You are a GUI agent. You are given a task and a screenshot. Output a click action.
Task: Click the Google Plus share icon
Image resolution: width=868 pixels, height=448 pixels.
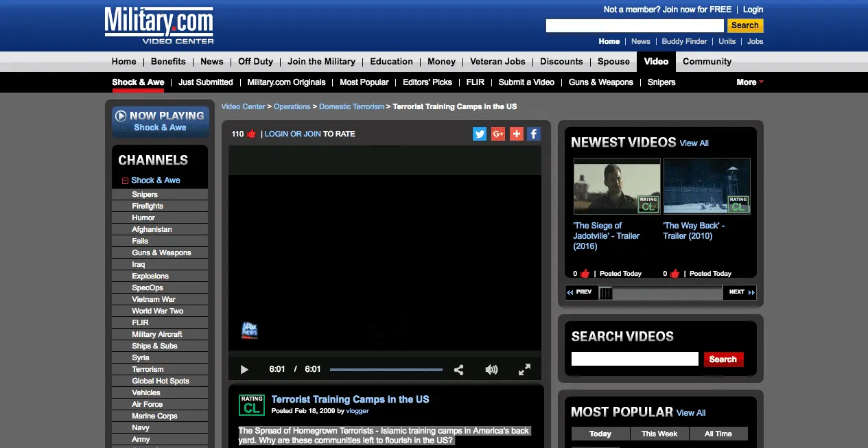point(498,134)
